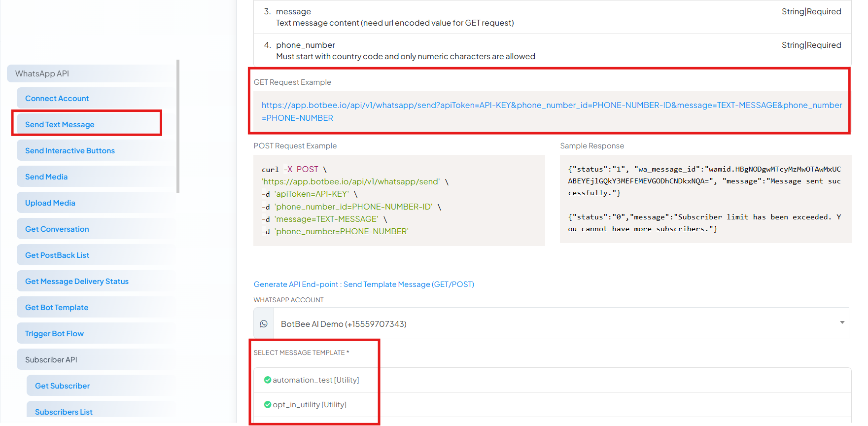Click the WhatsApp icon beside account field

pos(264,323)
